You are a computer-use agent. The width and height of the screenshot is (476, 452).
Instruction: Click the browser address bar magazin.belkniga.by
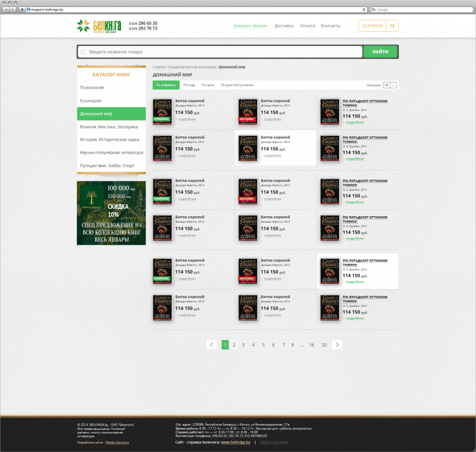[x=196, y=10]
